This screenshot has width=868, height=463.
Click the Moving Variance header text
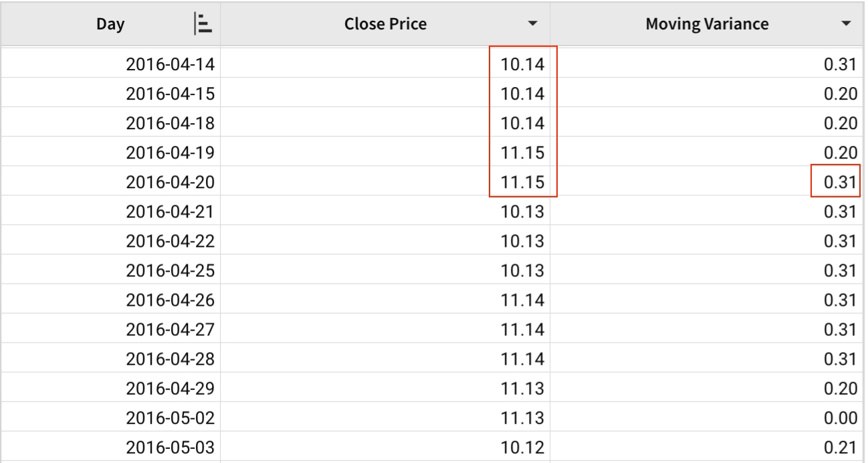[x=707, y=25]
